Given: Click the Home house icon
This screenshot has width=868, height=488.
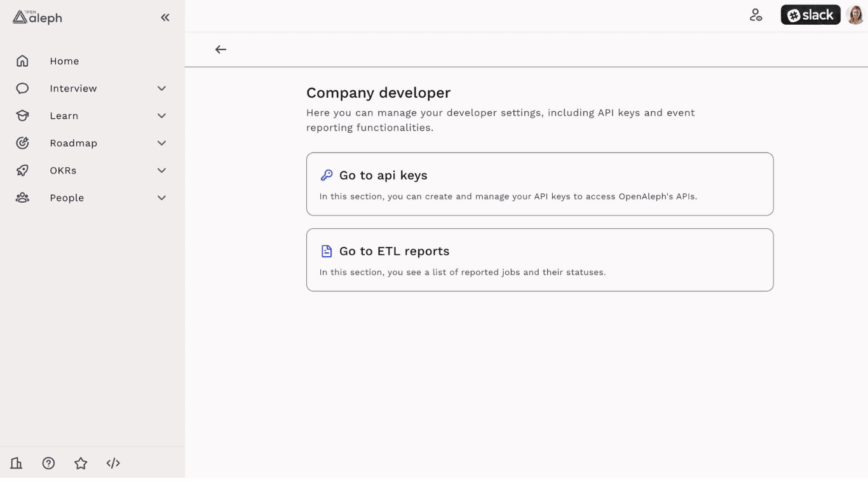Looking at the screenshot, I should click(x=22, y=61).
